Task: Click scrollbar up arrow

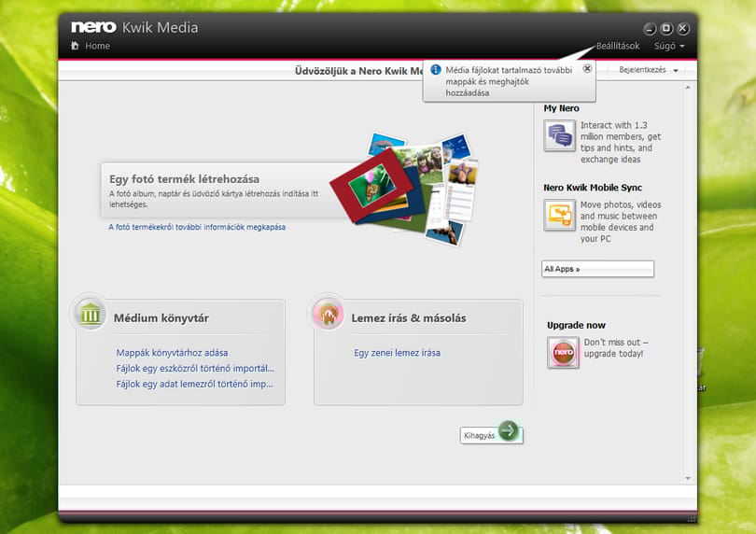Action: click(x=688, y=88)
